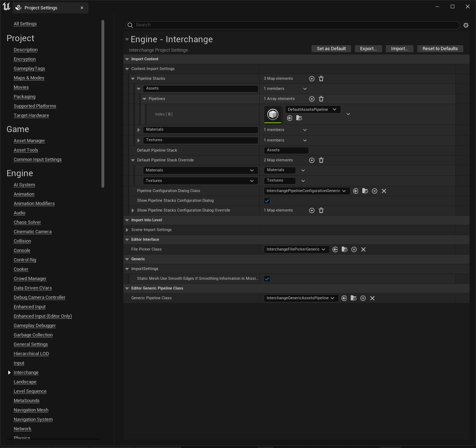Click the Export... button
Viewport: 476px width, 448px height.
[368, 49]
